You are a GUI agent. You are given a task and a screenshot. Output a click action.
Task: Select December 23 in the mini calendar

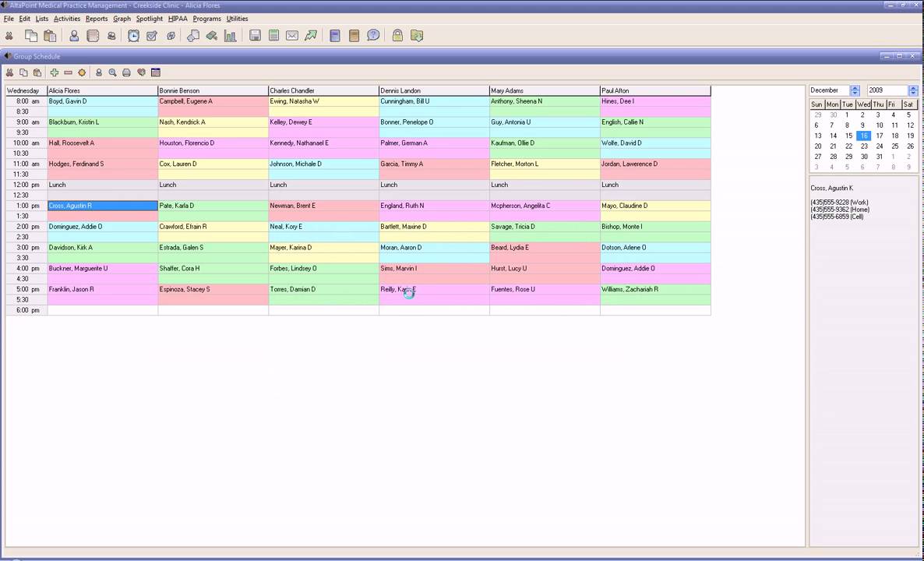863,146
